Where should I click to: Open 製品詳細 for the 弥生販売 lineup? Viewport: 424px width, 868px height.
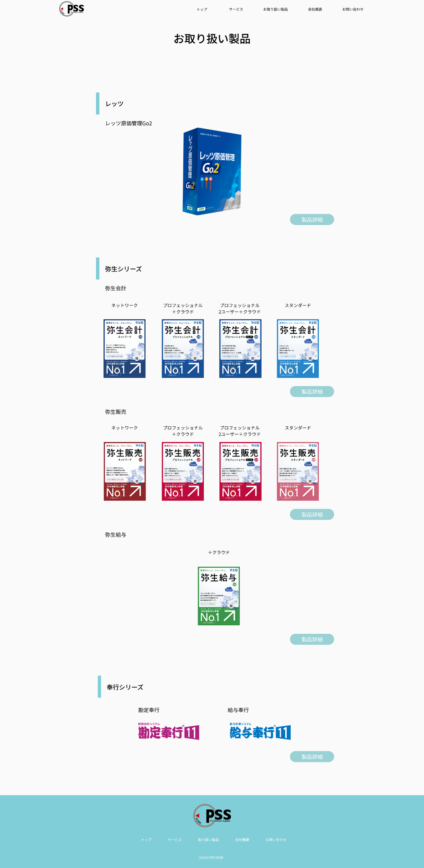pos(312,514)
